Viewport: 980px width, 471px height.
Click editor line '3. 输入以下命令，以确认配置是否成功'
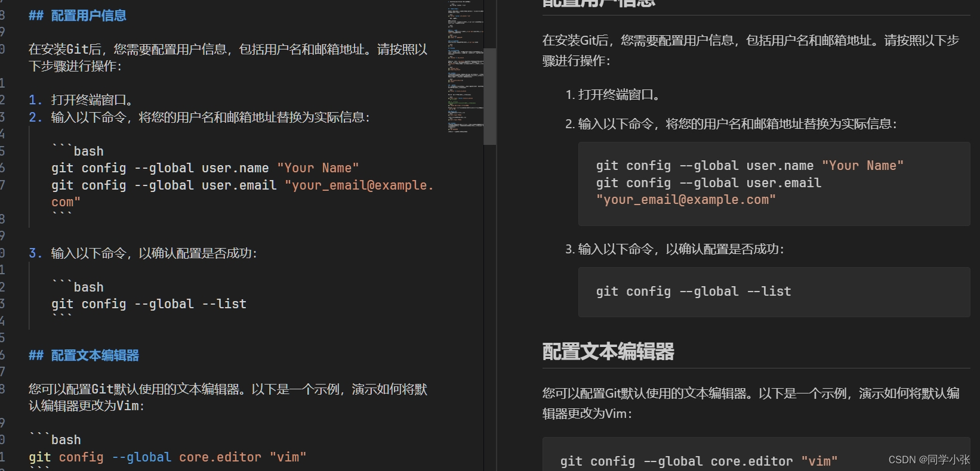[x=143, y=253]
